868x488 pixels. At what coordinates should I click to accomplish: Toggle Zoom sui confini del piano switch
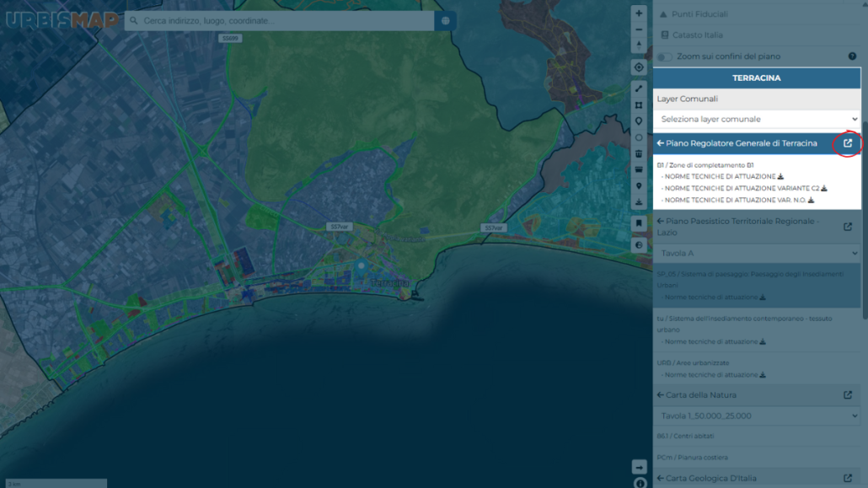pos(665,57)
